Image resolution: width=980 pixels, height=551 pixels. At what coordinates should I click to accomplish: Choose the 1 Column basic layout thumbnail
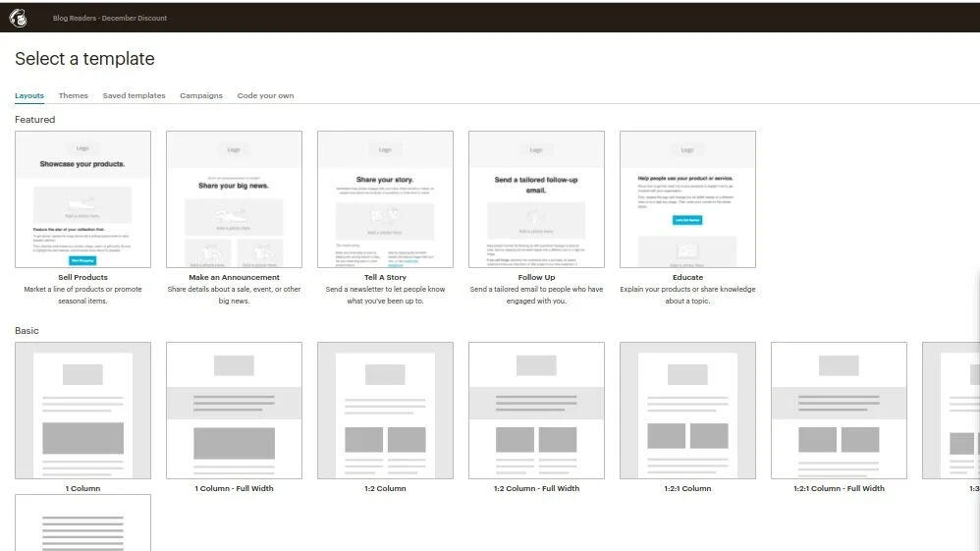pyautogui.click(x=83, y=411)
